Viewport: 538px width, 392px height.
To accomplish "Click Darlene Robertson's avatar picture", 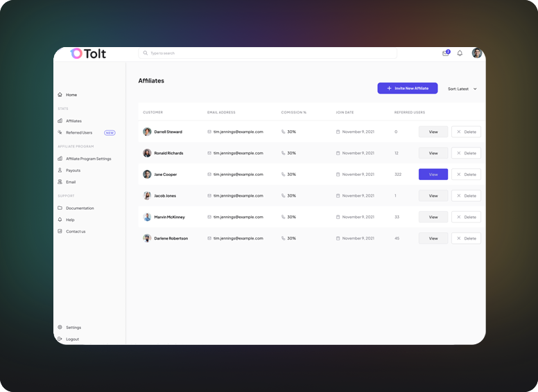I will (147, 238).
